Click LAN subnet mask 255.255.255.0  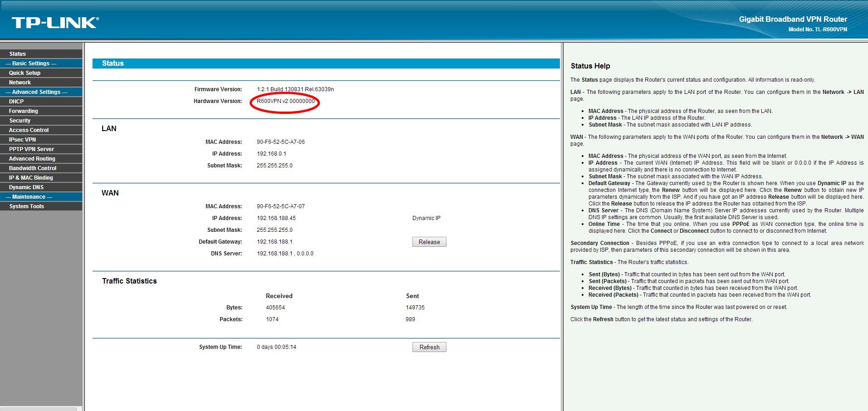[x=275, y=166]
